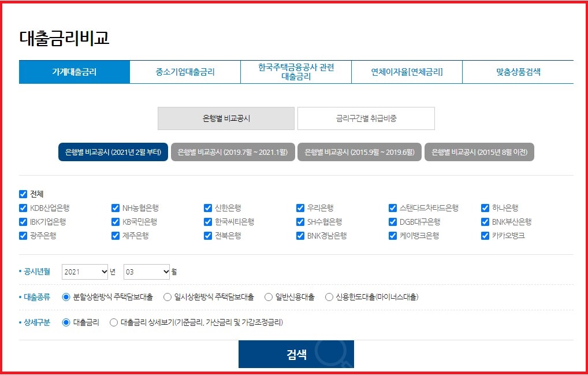Open 한국주택금융공사 관련 대출금리 tab
The image size is (588, 375).
(296, 72)
